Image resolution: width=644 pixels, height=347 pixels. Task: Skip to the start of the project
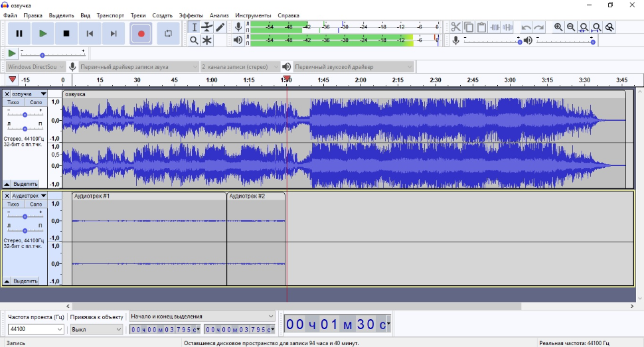(90, 34)
